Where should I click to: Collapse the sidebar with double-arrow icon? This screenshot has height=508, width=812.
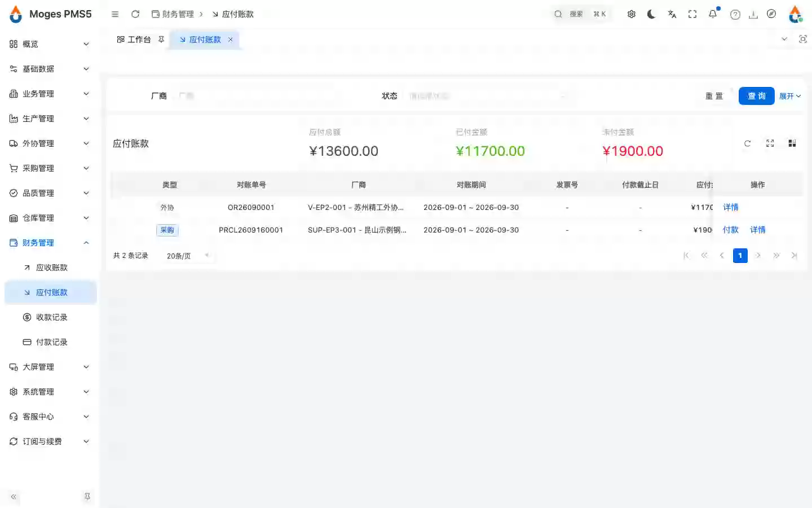[x=14, y=497]
